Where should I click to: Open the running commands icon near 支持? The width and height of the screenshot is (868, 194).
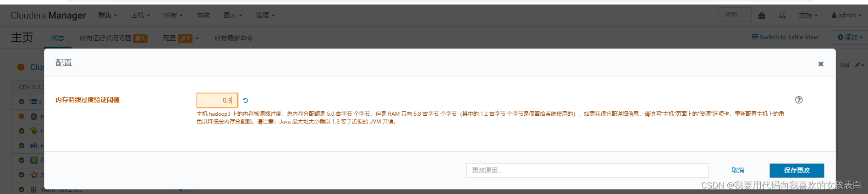(782, 15)
